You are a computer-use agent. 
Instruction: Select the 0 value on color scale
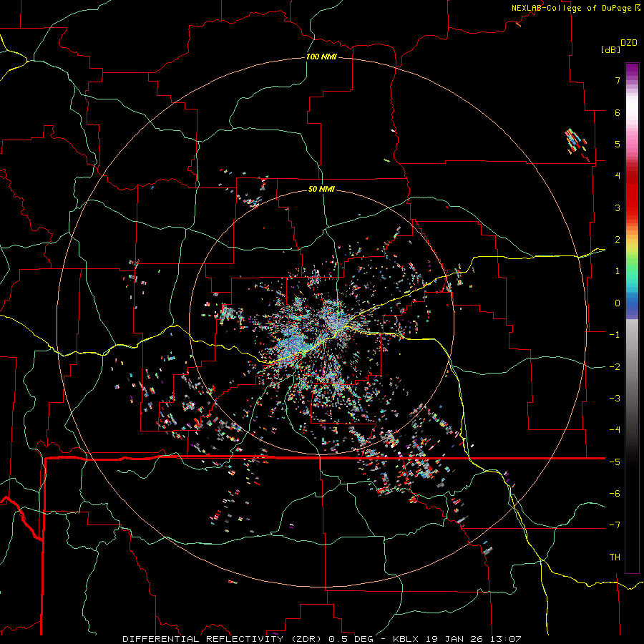pyautogui.click(x=618, y=303)
